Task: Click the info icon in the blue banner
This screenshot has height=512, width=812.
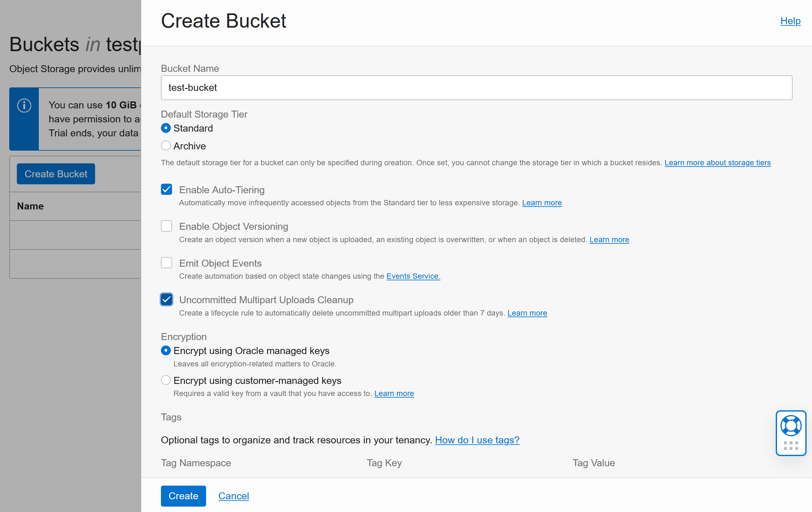Action: coord(24,106)
